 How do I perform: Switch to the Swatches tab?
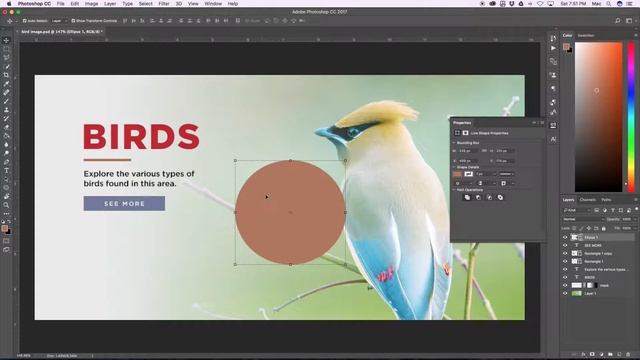[x=586, y=36]
